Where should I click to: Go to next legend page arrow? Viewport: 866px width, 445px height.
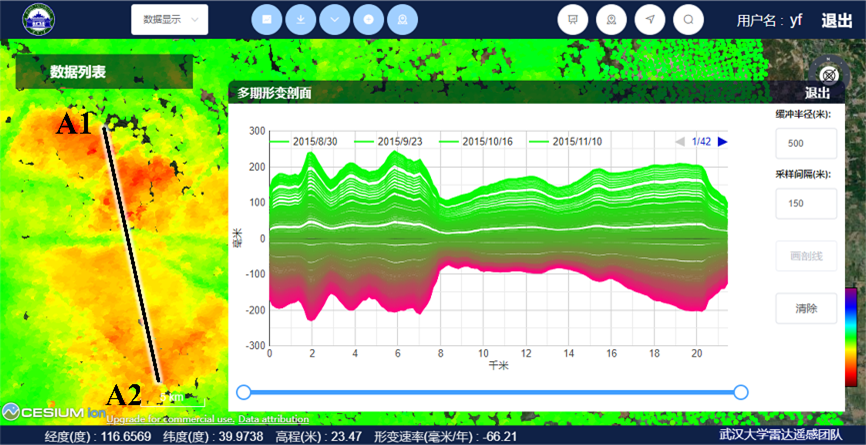tap(722, 142)
